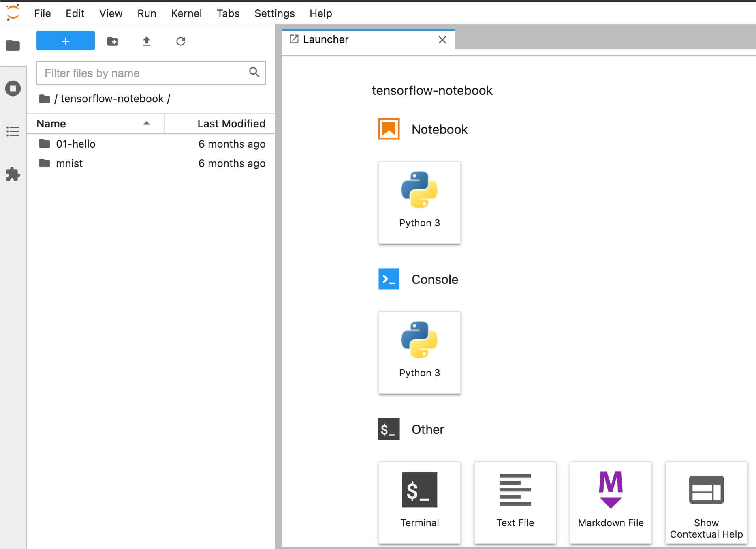Sort files by Last Modified header
This screenshot has height=549, width=756.
coord(220,124)
